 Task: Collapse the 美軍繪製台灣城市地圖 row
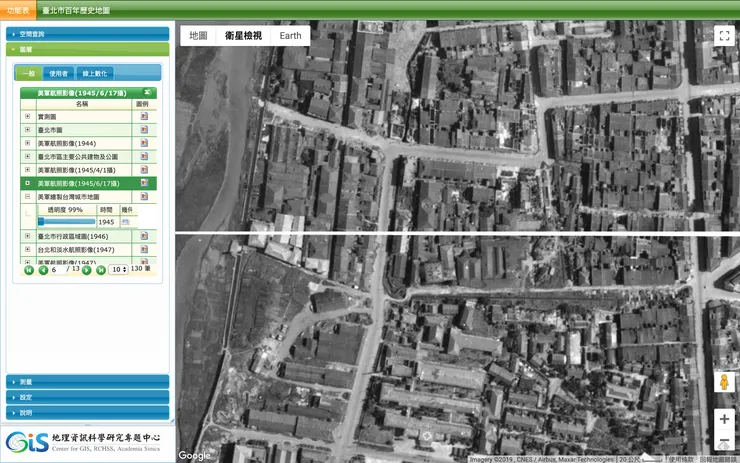[27, 196]
